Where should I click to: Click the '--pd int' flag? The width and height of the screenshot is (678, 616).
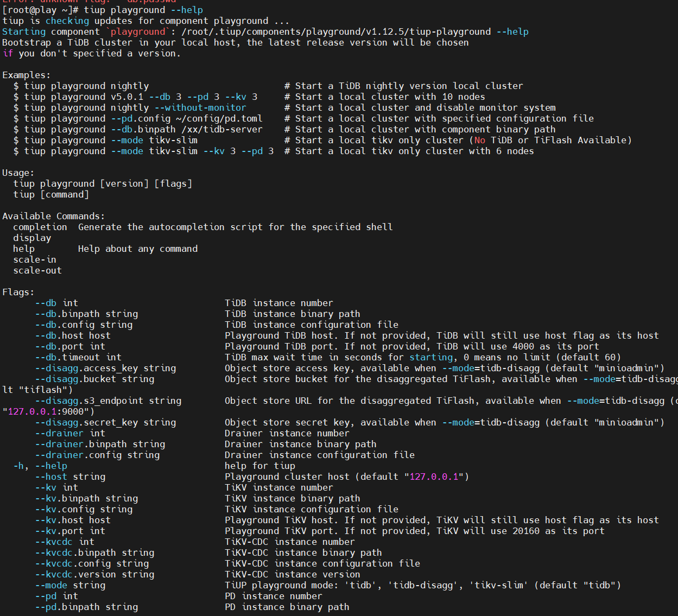(x=56, y=596)
